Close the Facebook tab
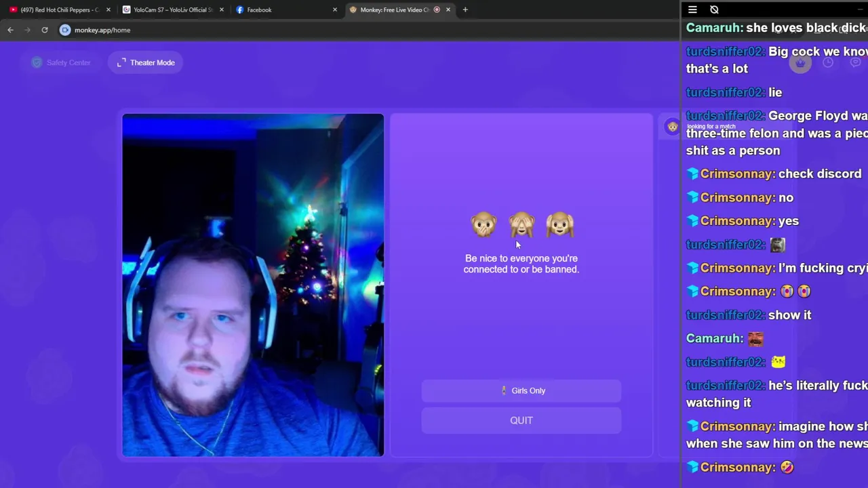This screenshot has height=488, width=868. 335,9
